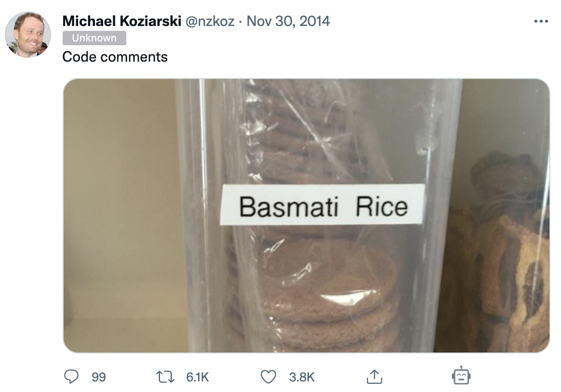Open the three-dot more options menu
This screenshot has height=392, width=561.
[x=541, y=22]
